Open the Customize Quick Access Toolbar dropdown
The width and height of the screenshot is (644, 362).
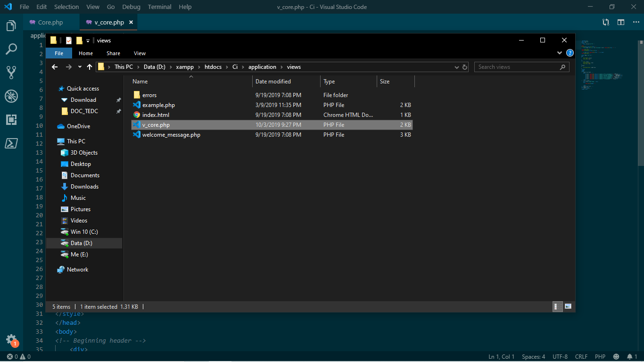click(x=88, y=41)
